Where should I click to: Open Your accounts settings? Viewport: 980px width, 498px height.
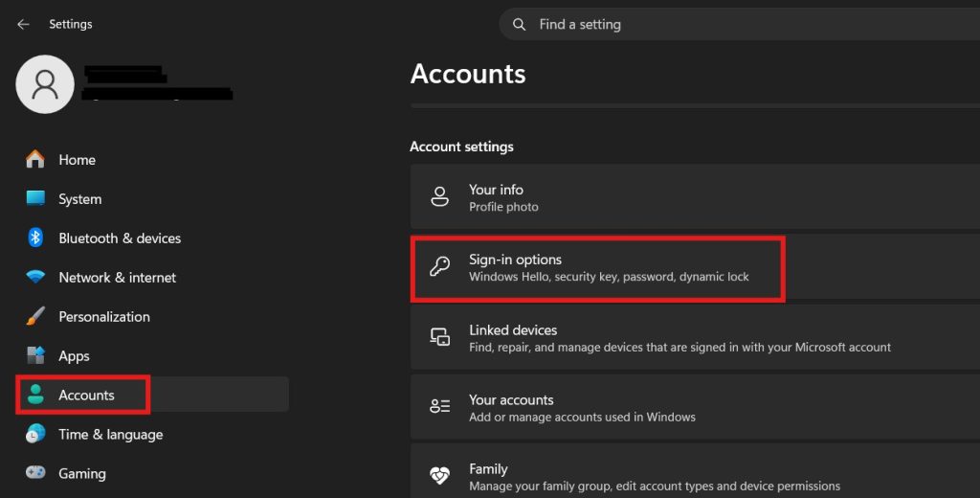(x=695, y=407)
